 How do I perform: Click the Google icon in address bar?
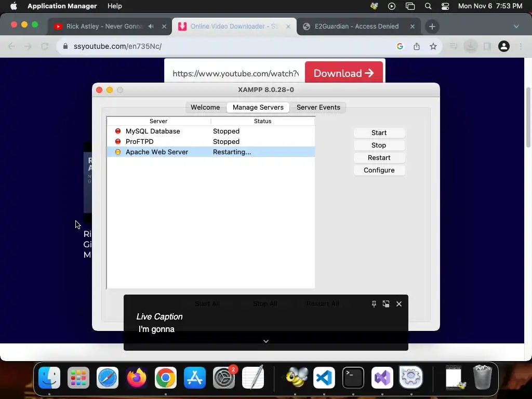(x=400, y=46)
